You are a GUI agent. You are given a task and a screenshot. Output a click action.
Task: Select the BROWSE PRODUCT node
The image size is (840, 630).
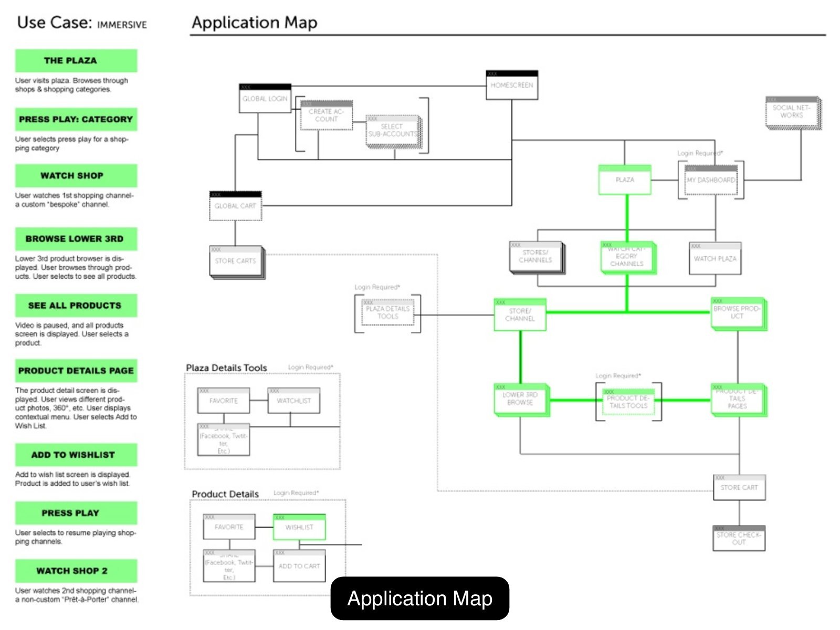tap(739, 314)
